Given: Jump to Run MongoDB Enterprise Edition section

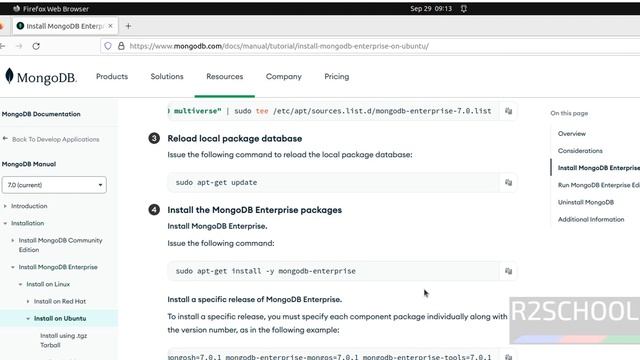Looking at the screenshot, I should [x=599, y=185].
